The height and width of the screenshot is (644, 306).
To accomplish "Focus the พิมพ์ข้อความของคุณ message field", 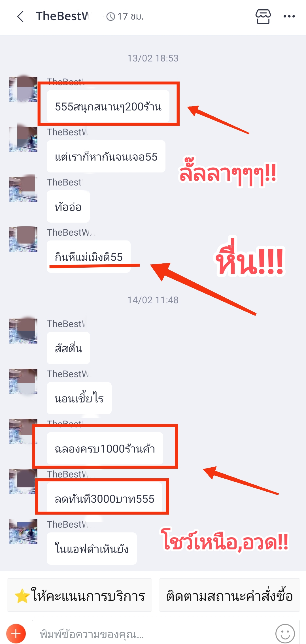I will (x=153, y=634).
